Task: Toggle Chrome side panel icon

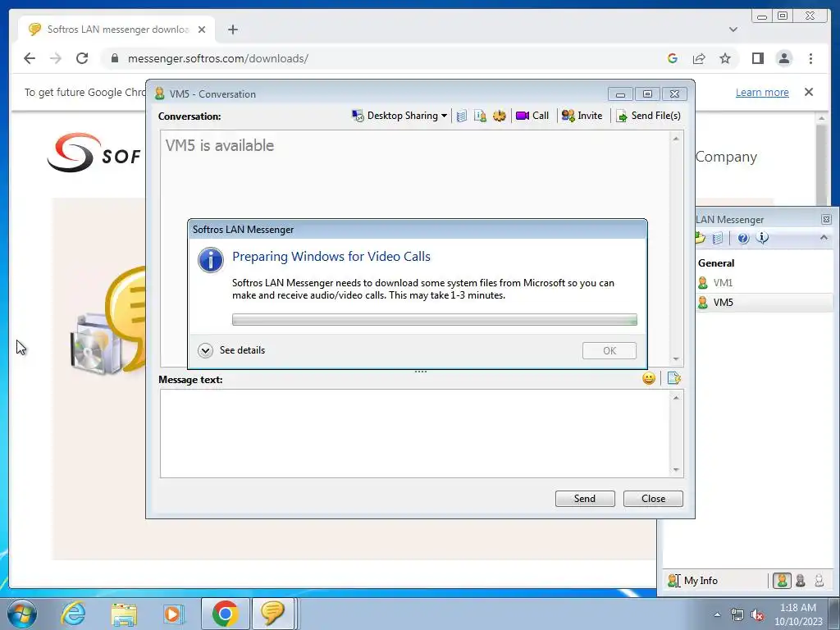Action: (x=757, y=58)
